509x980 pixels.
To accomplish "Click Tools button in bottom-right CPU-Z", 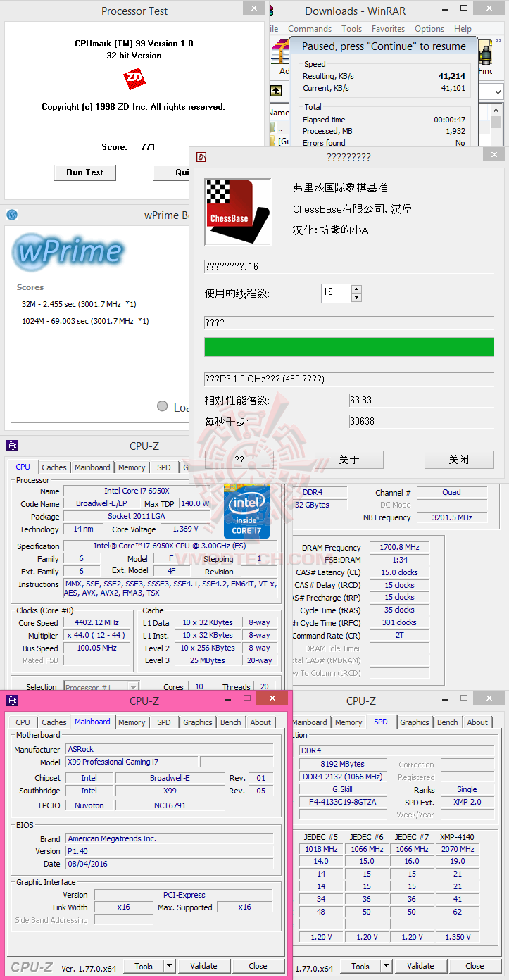I will (360, 966).
